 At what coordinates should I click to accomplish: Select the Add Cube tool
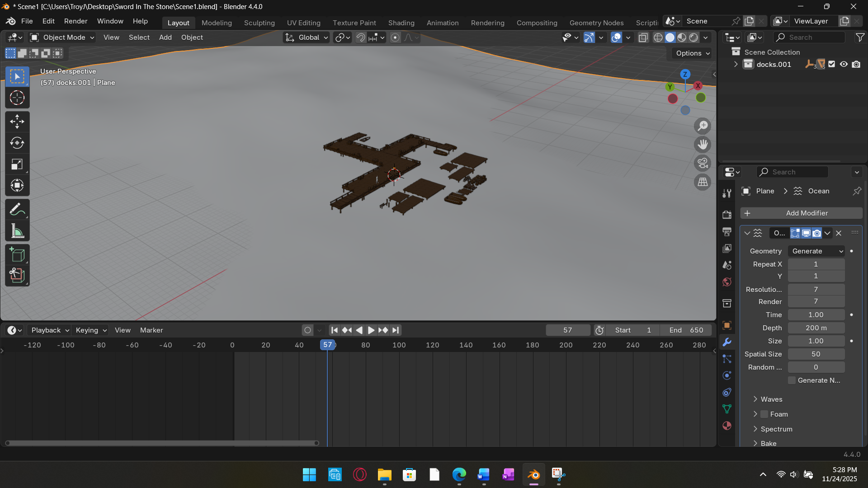point(17,255)
